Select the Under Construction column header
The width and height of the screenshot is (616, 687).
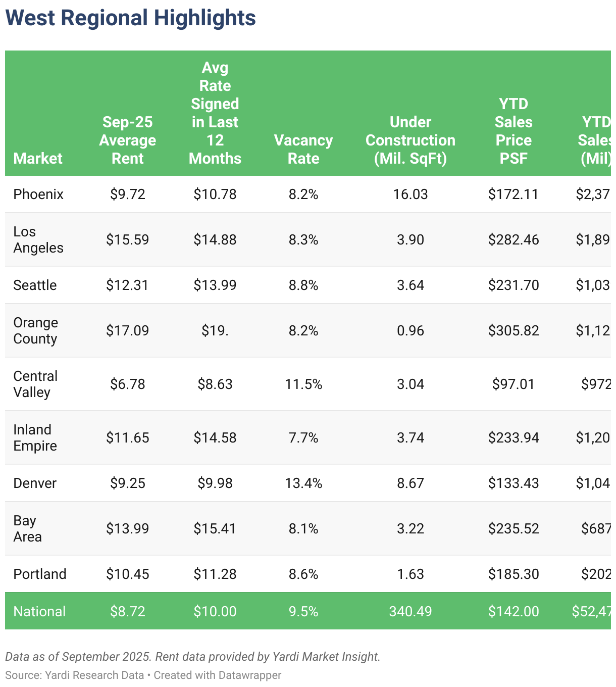[x=410, y=140]
